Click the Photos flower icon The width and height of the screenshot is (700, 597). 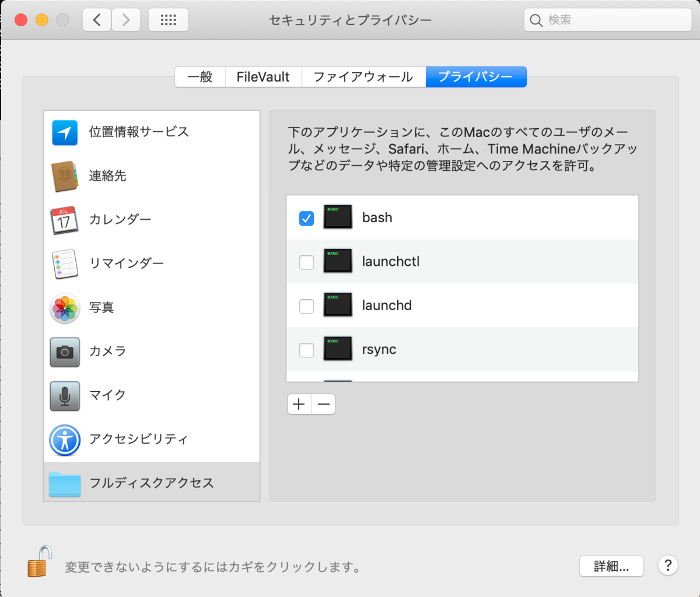[64, 308]
